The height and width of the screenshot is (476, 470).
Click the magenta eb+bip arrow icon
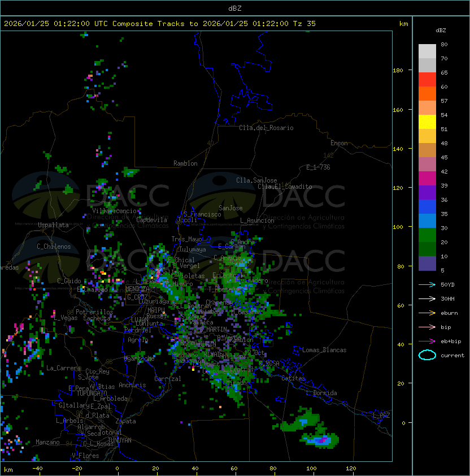[x=427, y=341]
